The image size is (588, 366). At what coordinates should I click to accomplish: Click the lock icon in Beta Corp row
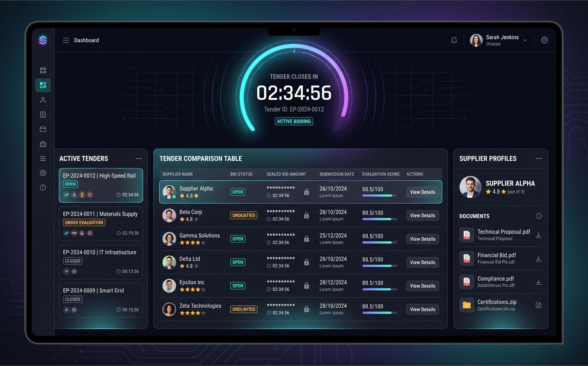306,215
